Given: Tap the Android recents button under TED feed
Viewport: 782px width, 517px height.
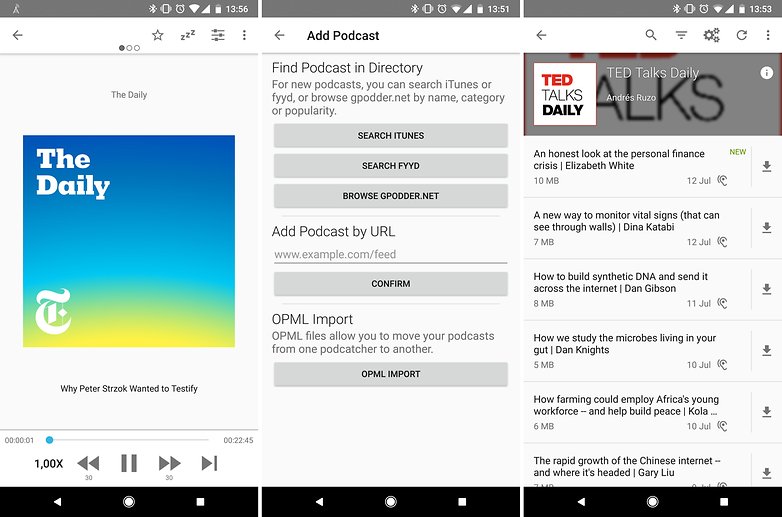Looking at the screenshot, I should pos(724,502).
